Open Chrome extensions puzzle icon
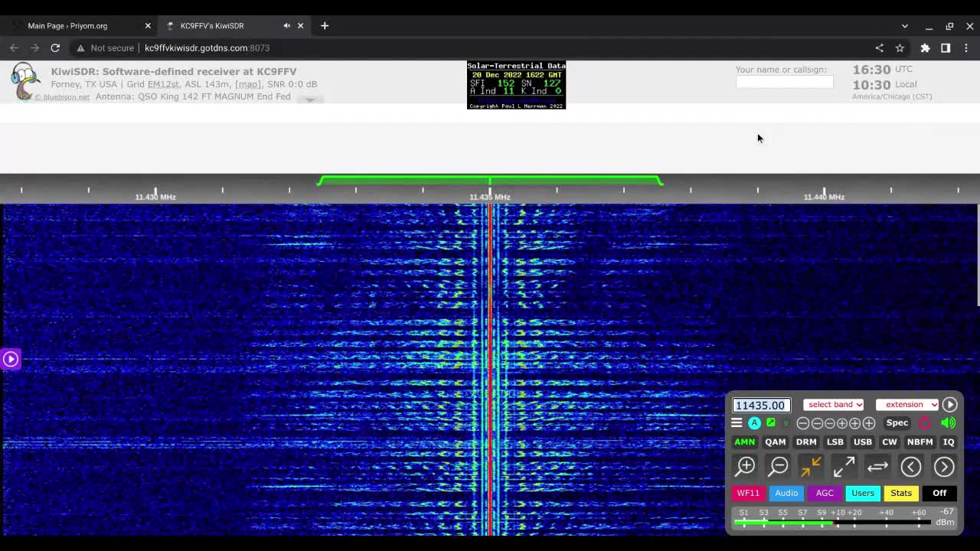Screen dimensions: 980x551 pos(925,47)
